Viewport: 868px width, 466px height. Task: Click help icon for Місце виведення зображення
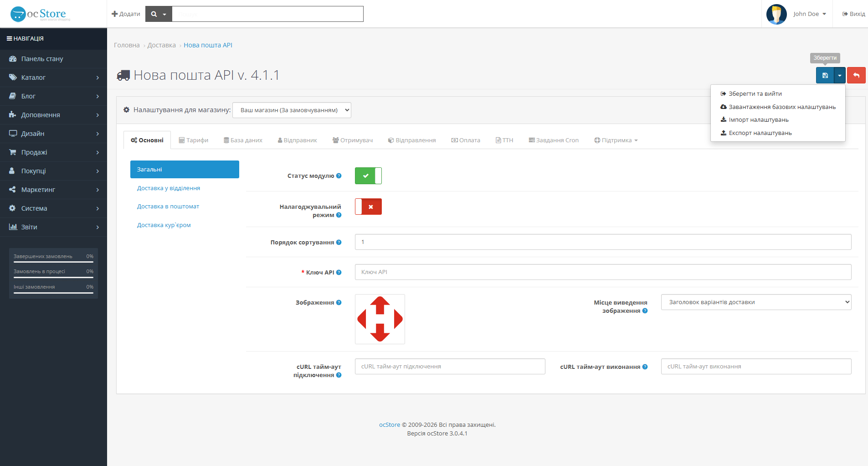click(x=645, y=311)
